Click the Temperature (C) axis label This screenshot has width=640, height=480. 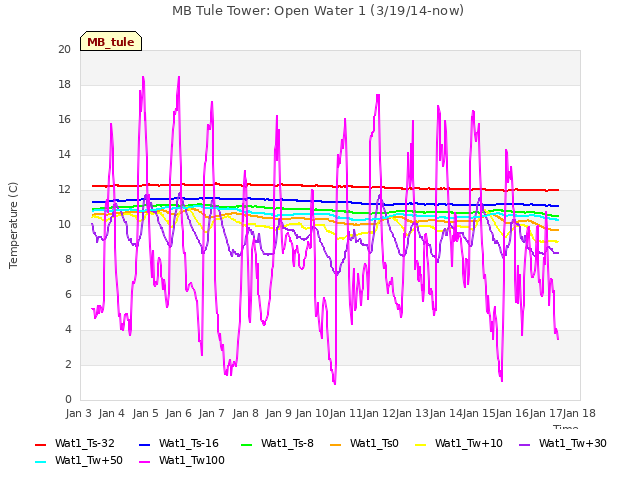click(x=13, y=225)
